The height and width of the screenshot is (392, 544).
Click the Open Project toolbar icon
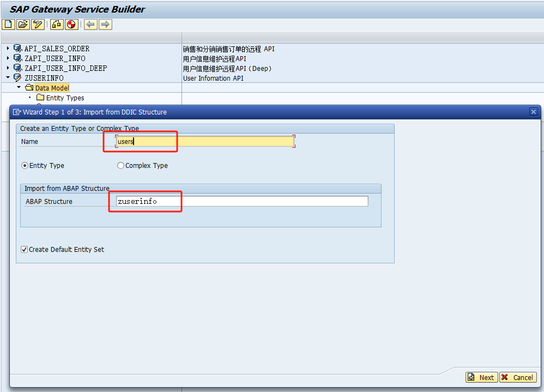pyautogui.click(x=22, y=24)
